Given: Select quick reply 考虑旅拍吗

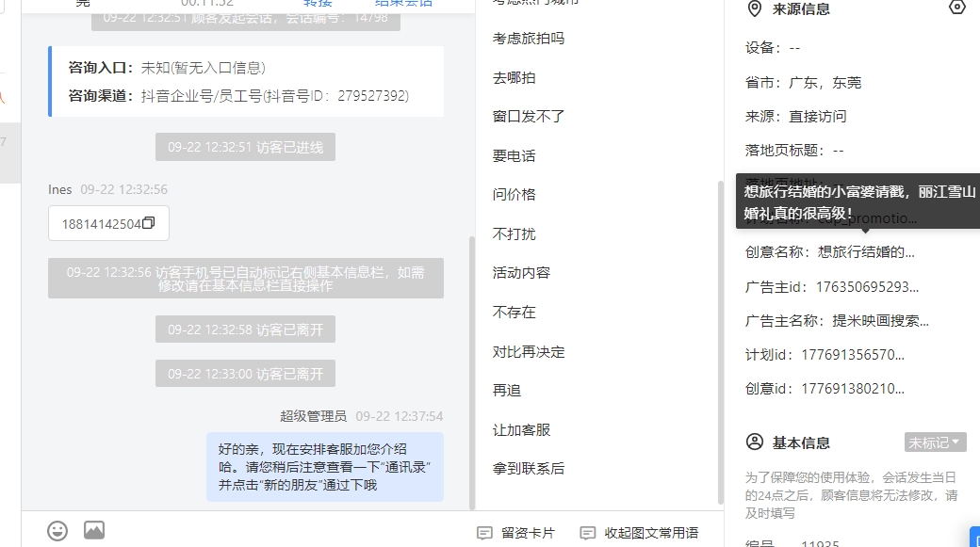Looking at the screenshot, I should (x=528, y=38).
